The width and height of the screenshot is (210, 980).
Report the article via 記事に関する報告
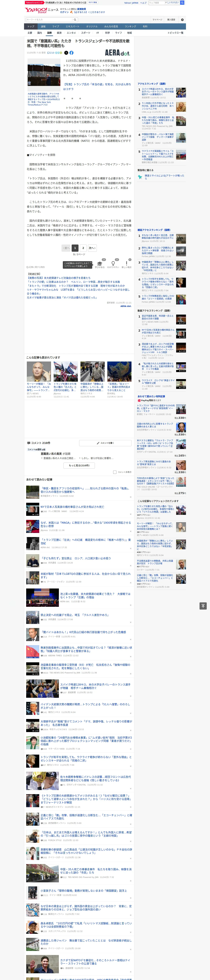click(x=35, y=267)
